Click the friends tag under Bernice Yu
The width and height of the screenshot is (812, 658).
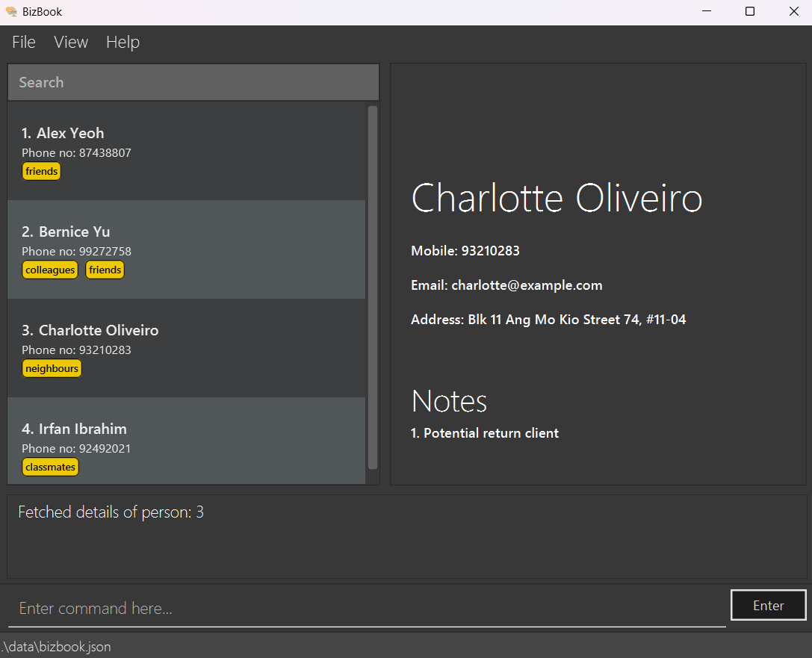point(105,270)
